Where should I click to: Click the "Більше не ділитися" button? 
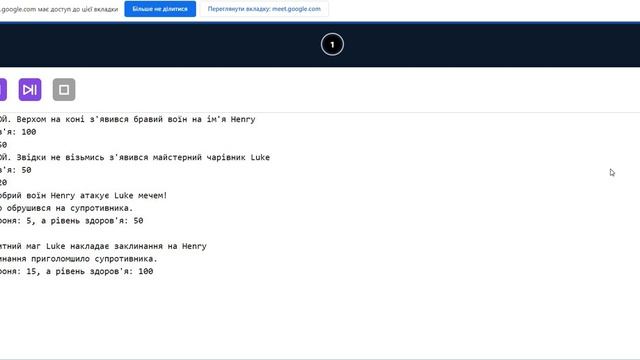tap(160, 9)
